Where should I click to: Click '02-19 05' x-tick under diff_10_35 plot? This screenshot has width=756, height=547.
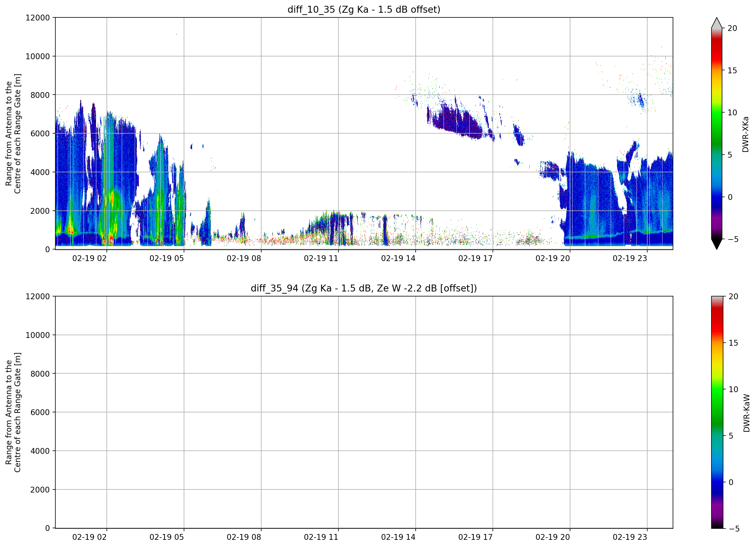167,259
